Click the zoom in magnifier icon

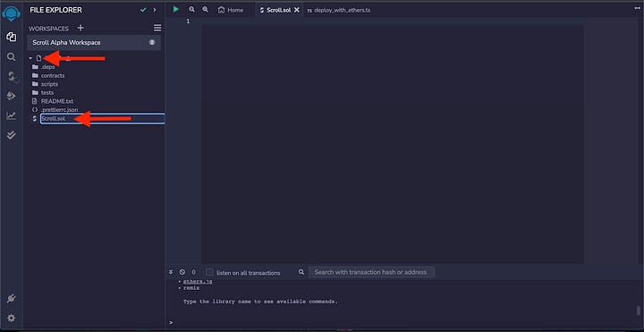(205, 9)
